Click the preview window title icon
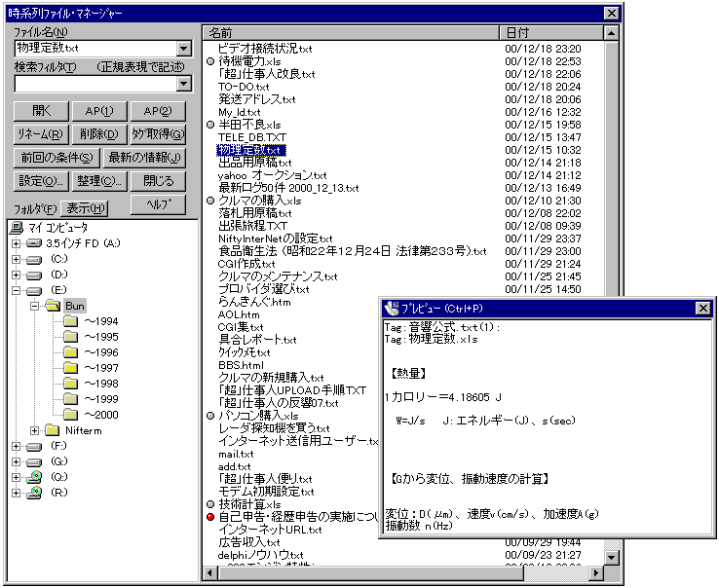This screenshot has width=719, height=588. [x=391, y=309]
